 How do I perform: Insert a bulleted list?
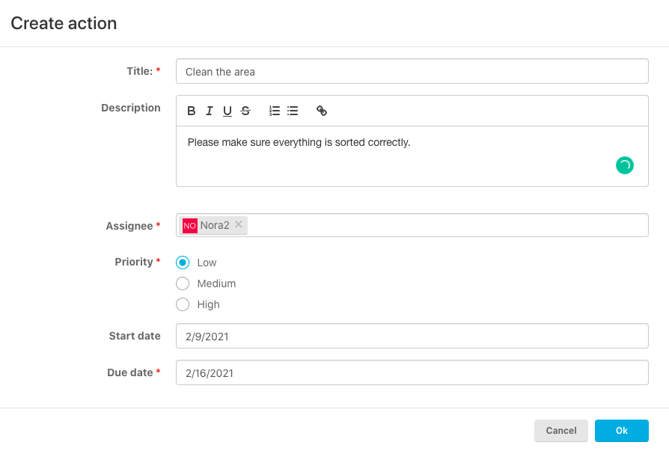click(292, 111)
